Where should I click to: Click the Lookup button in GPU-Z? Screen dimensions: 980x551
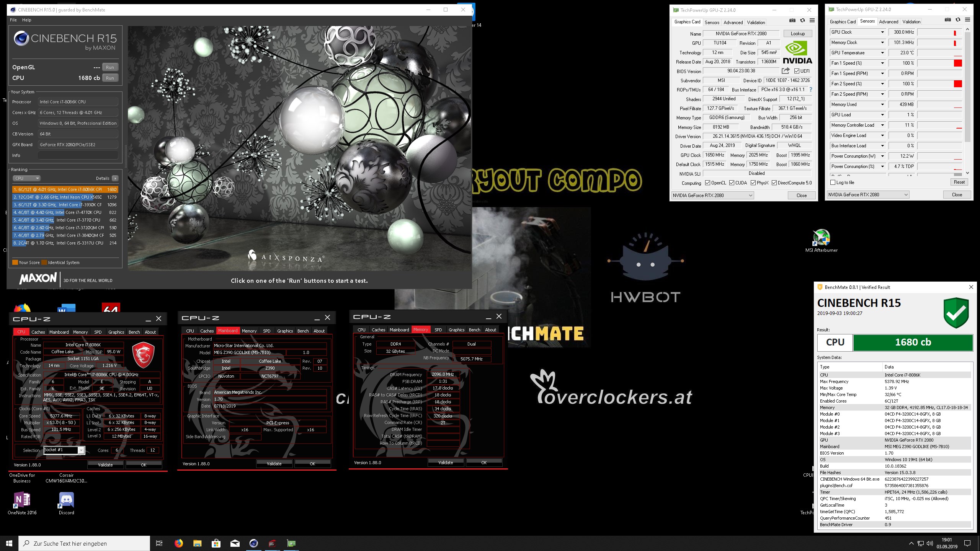798,34
